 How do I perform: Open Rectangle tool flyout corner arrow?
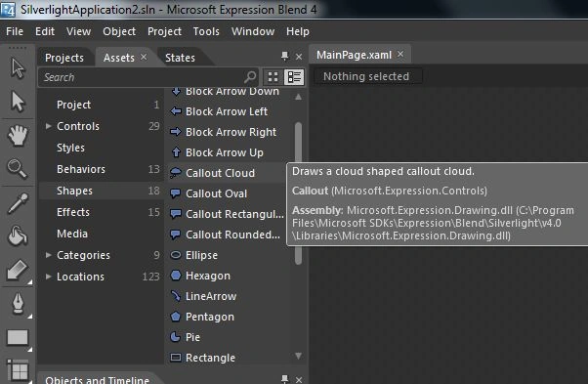pos(30,350)
